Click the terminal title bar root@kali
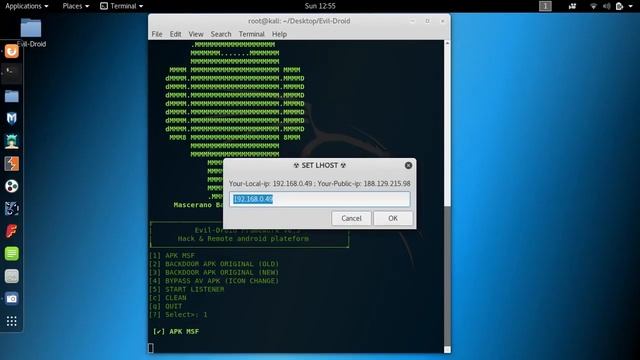The height and width of the screenshot is (360, 640). click(x=299, y=21)
